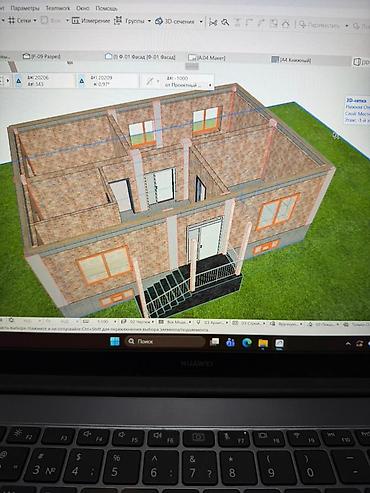Click the Δz -1000 tracker field
The image size is (370, 493).
[x=177, y=78]
